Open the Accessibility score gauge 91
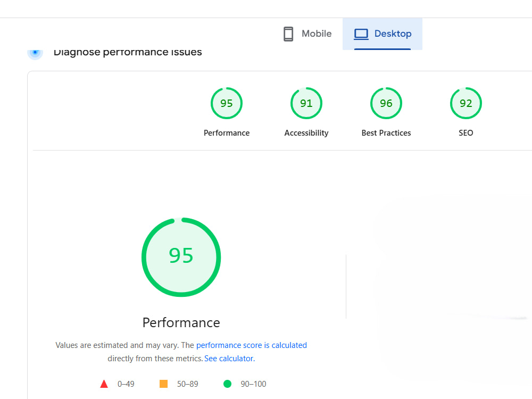 pos(306,103)
